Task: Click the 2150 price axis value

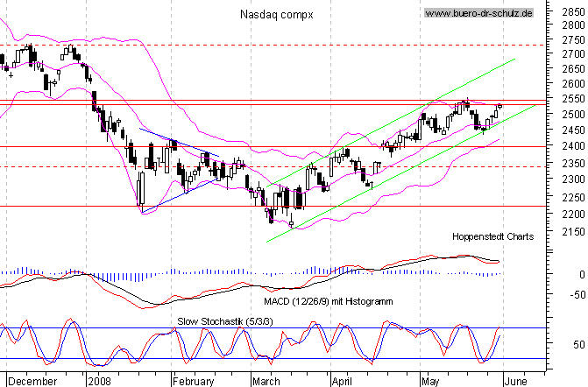Action: pyautogui.click(x=573, y=232)
